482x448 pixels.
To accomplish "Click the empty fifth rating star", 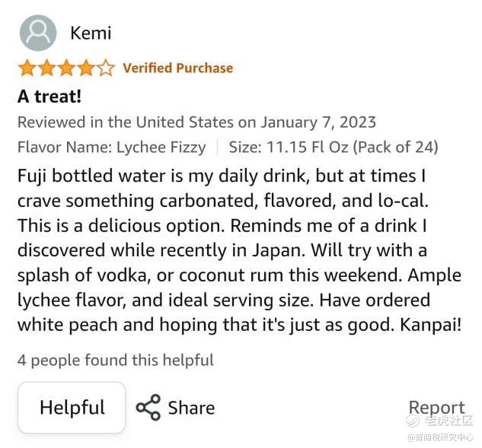I will [x=106, y=68].
